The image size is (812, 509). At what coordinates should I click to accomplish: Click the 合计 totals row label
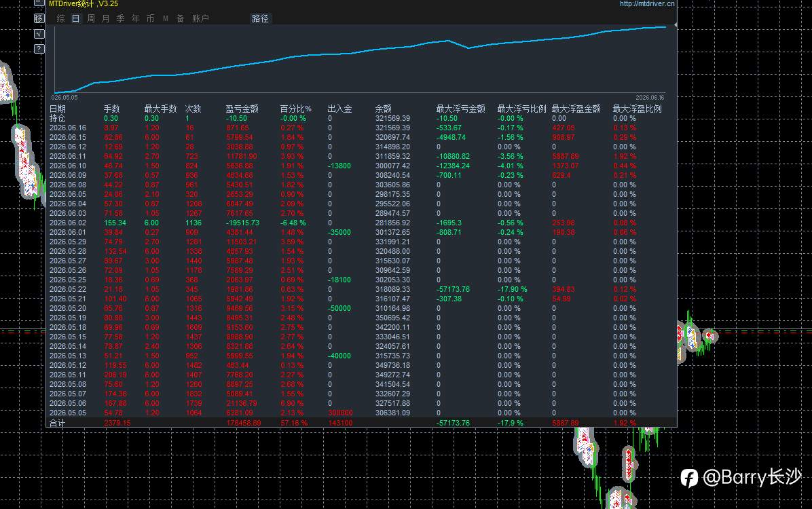coord(58,423)
